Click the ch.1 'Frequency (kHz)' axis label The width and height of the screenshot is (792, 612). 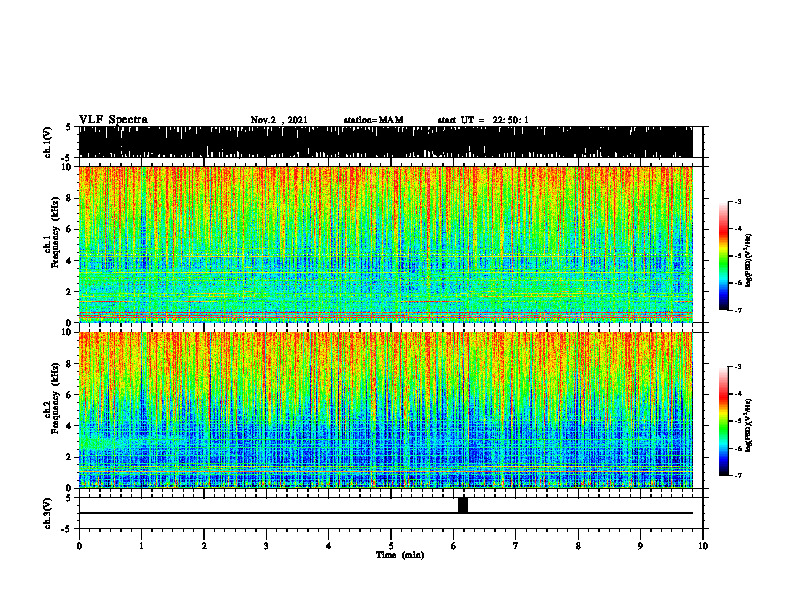[x=55, y=232]
